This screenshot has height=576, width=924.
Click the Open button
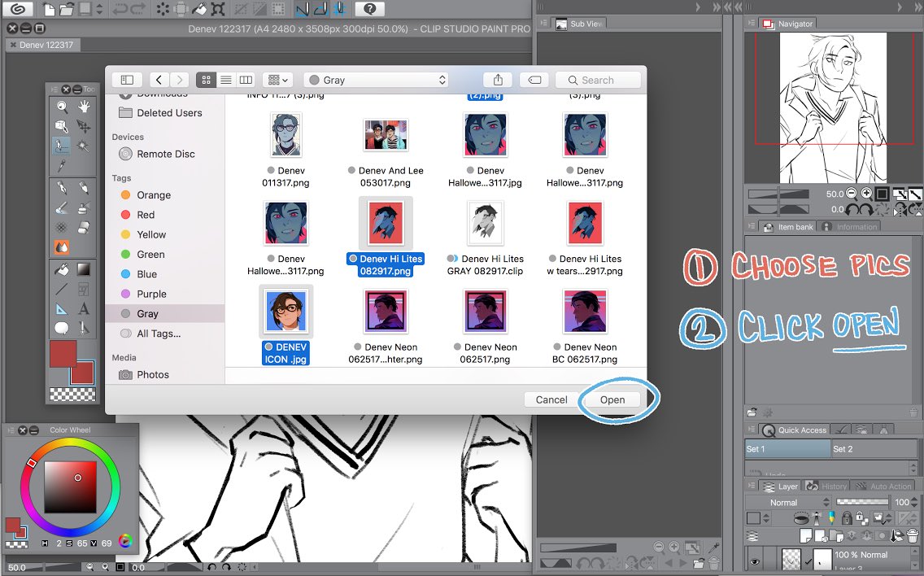click(612, 399)
